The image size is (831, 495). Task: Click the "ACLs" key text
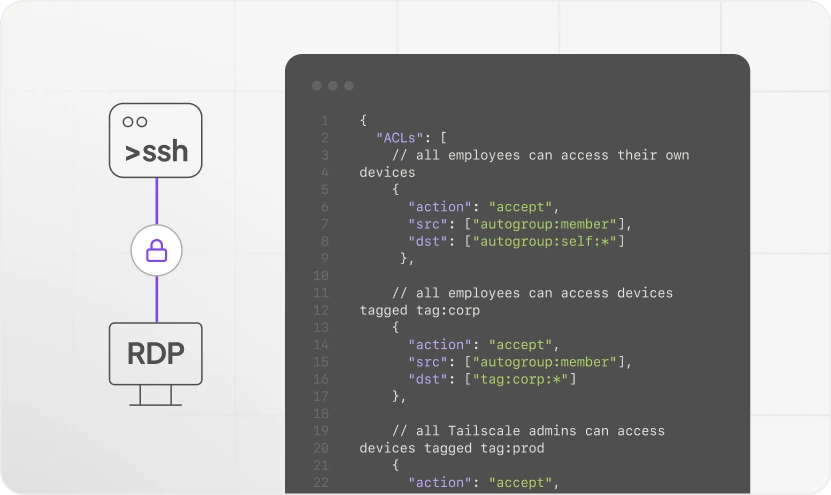[400, 138]
